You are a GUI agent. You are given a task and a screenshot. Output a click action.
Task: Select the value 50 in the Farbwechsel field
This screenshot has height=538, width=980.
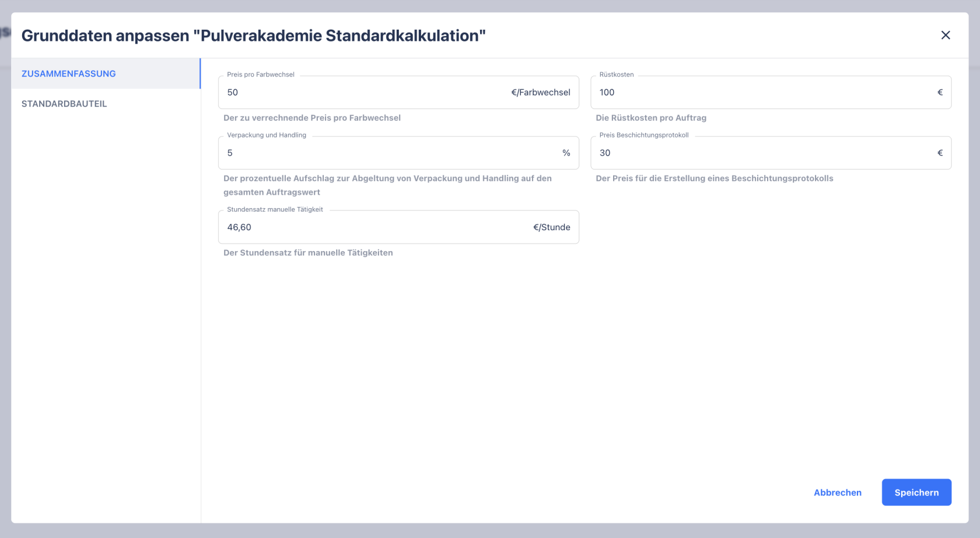232,92
